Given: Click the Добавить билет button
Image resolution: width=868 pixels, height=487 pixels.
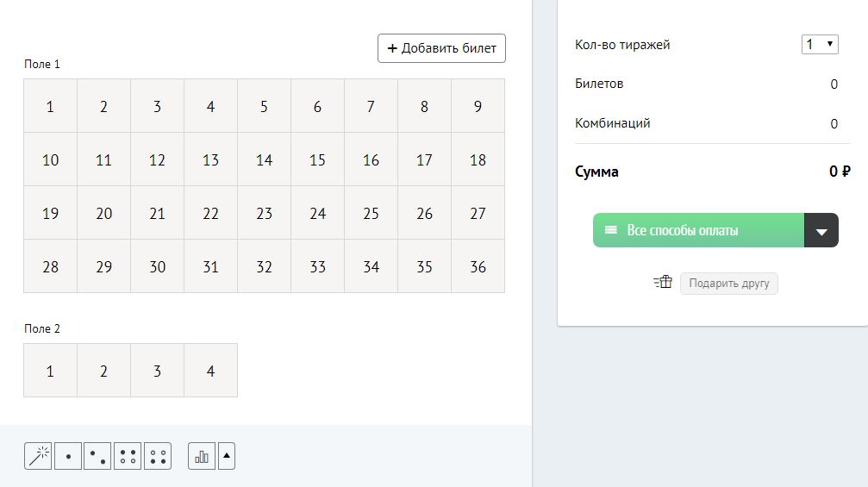Looking at the screenshot, I should click(441, 48).
